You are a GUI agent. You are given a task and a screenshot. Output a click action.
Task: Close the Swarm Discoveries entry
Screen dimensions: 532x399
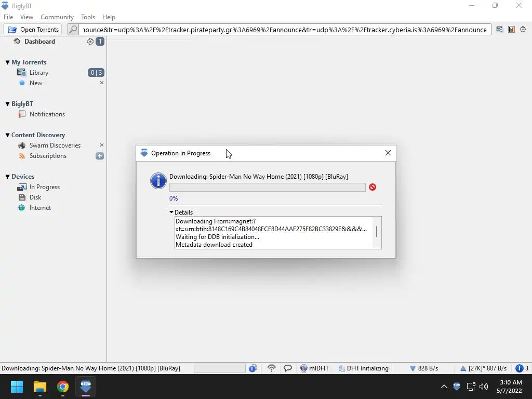101,145
